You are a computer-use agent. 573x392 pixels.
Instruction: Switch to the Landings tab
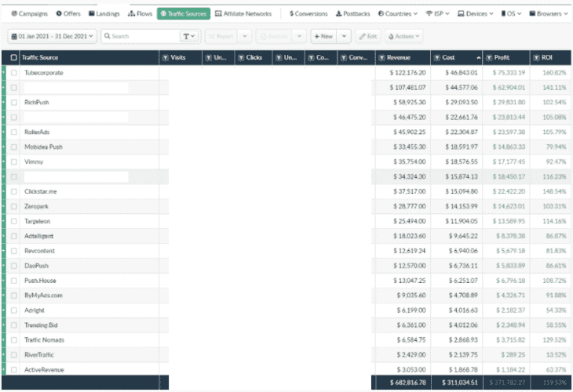coord(104,13)
